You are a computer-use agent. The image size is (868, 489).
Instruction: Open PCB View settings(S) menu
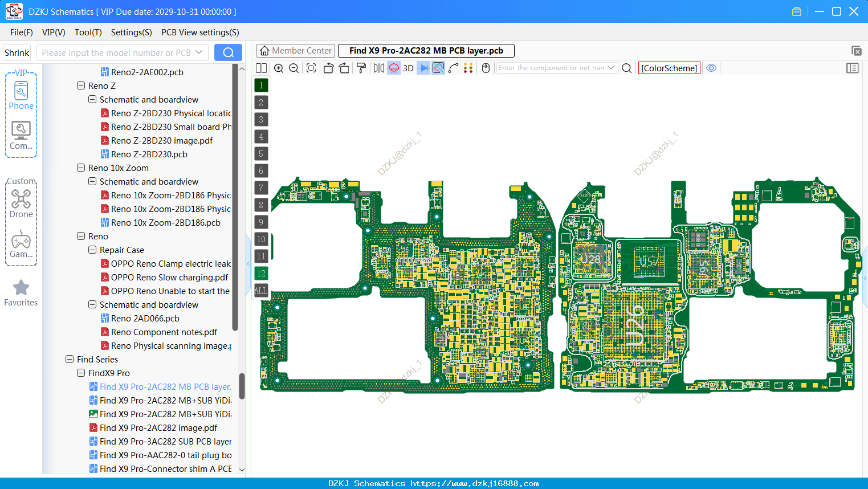(x=200, y=32)
